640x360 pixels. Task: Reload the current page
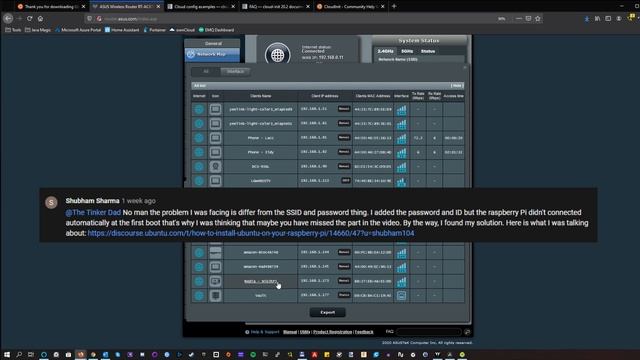click(x=29, y=18)
